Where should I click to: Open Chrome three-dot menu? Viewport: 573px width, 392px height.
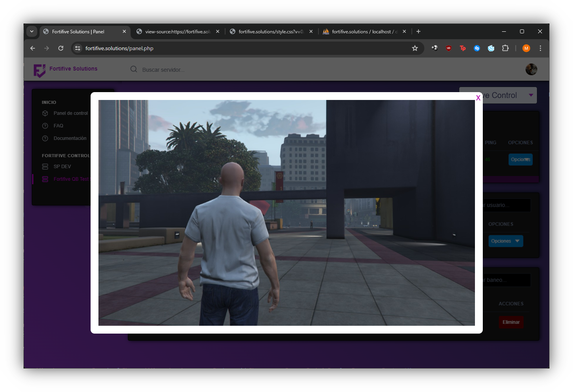(x=540, y=48)
